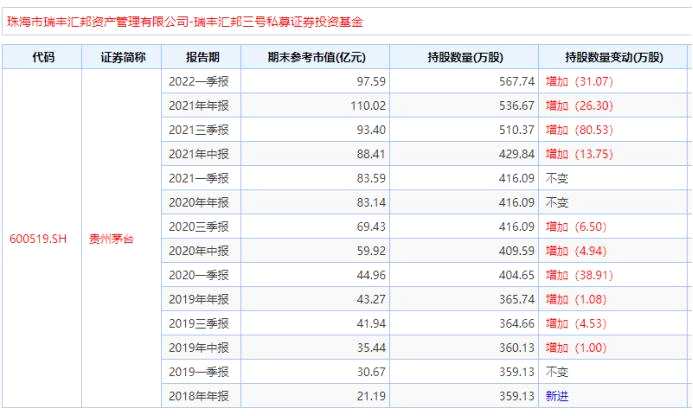693x416 pixels.
Task: Select market value 35.44
Action: (371, 348)
